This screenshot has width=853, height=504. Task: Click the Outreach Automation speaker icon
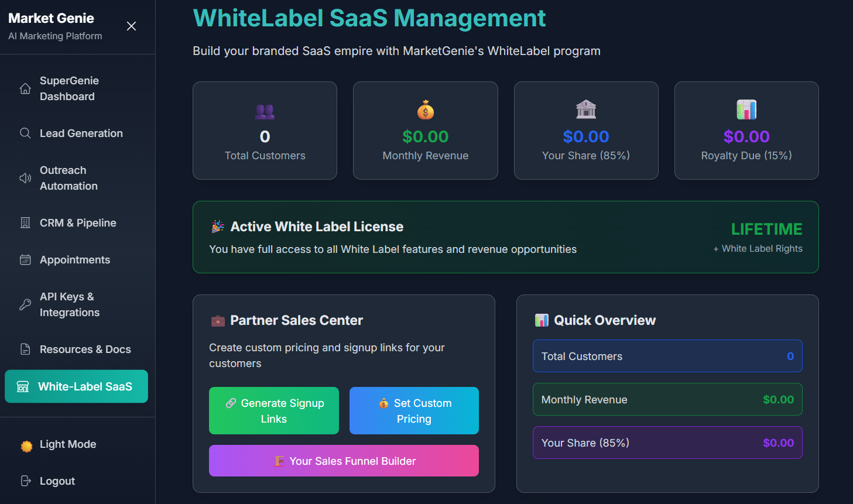pos(25,177)
